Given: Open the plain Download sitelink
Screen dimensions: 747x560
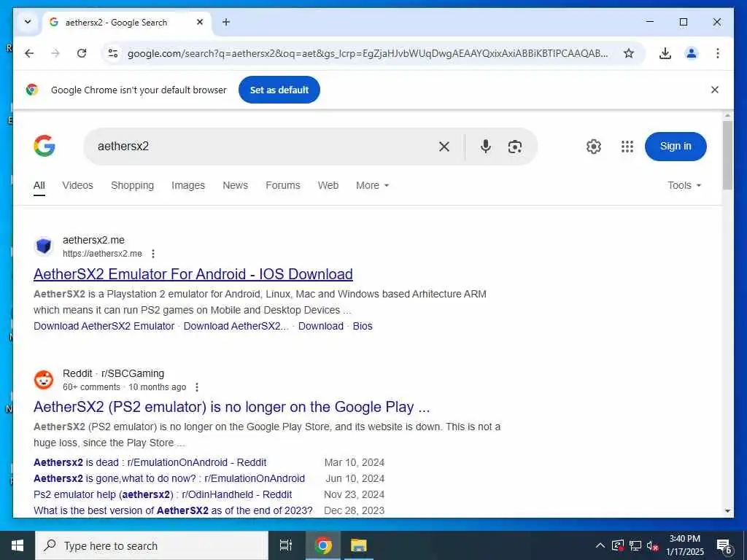Looking at the screenshot, I should click(x=321, y=326).
